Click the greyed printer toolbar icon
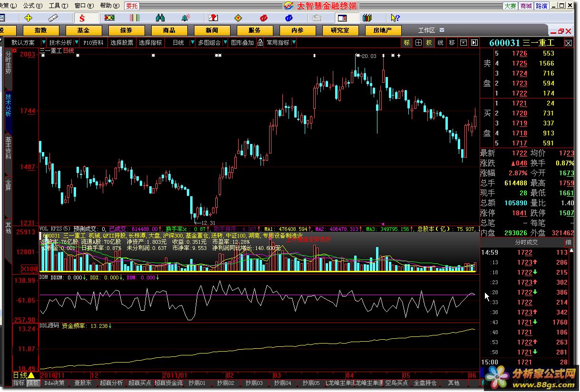580x392 pixels. [x=317, y=18]
